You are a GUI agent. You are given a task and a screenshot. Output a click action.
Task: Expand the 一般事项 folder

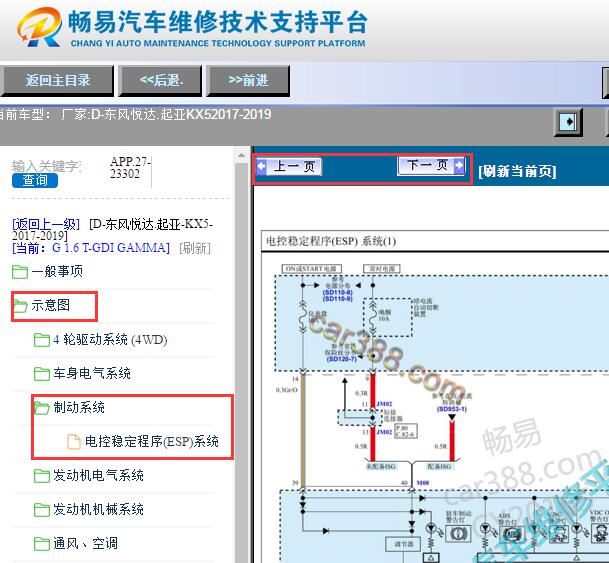[x=57, y=271]
